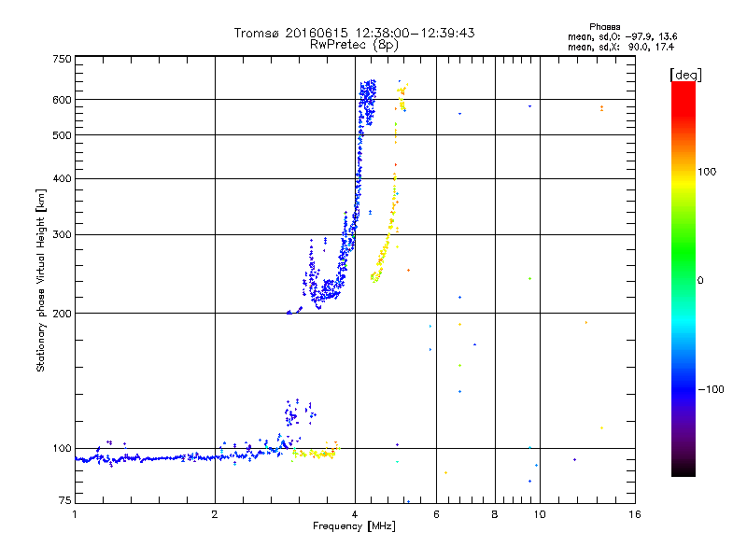
Task: Click the y-axis tick label '400'
Action: tap(62, 178)
